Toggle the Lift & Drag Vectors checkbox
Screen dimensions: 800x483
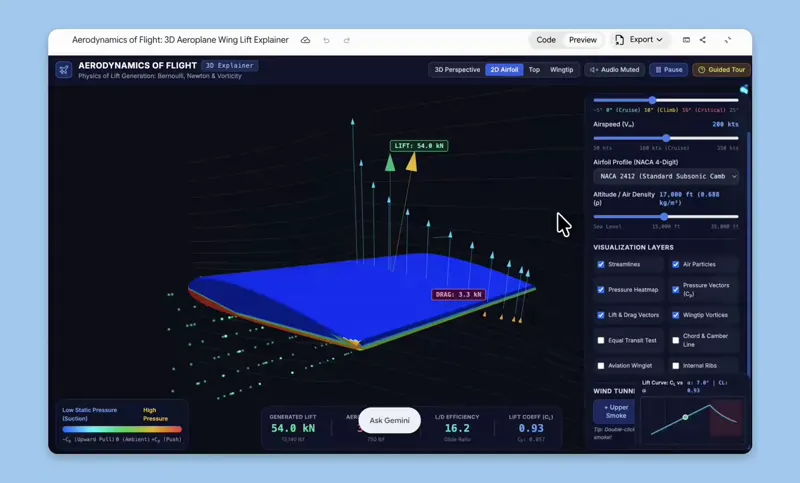coord(601,315)
